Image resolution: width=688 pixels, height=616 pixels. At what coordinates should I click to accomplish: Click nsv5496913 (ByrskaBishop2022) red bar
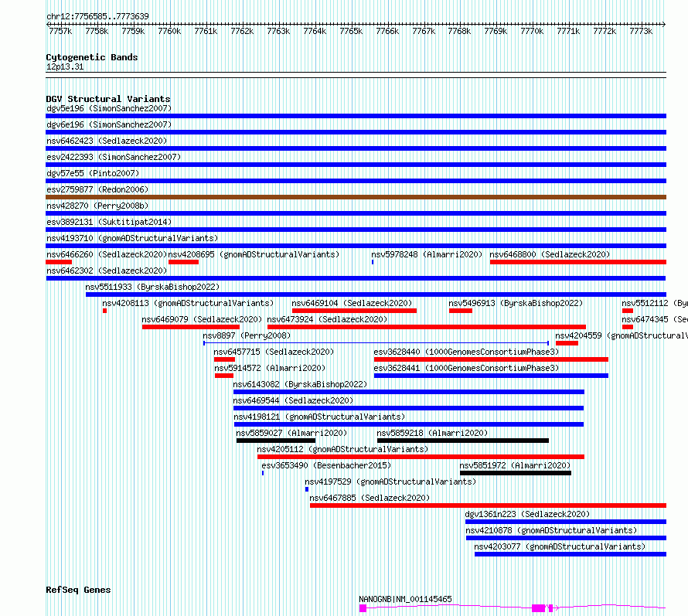point(461,311)
